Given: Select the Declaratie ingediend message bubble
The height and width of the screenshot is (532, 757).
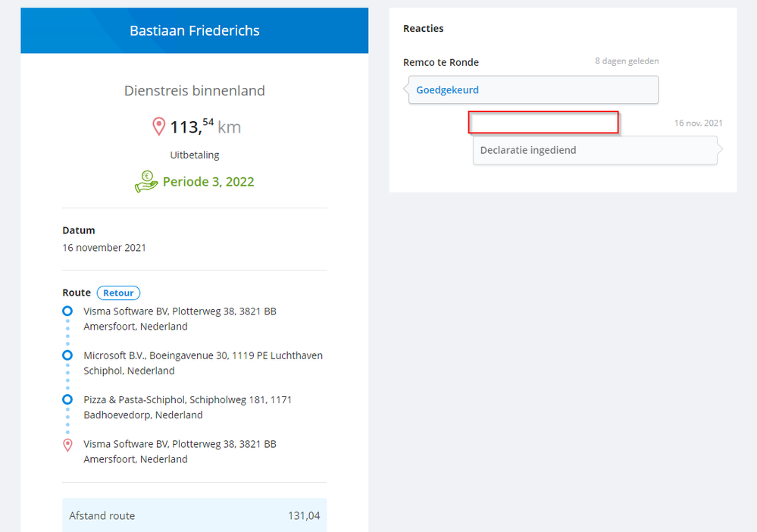Looking at the screenshot, I should point(594,150).
